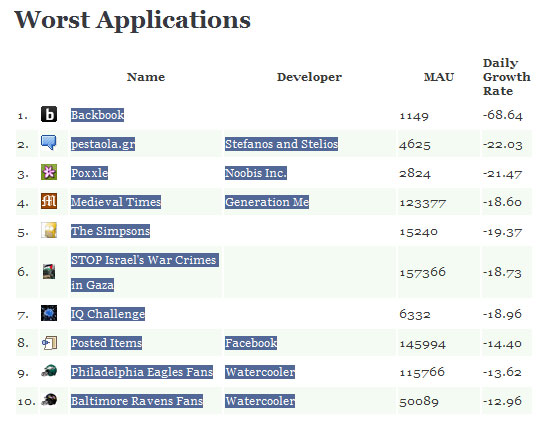Click the Philadelphia Eagles helmet icon
Image resolution: width=544 pixels, height=421 pixels.
[x=49, y=371]
